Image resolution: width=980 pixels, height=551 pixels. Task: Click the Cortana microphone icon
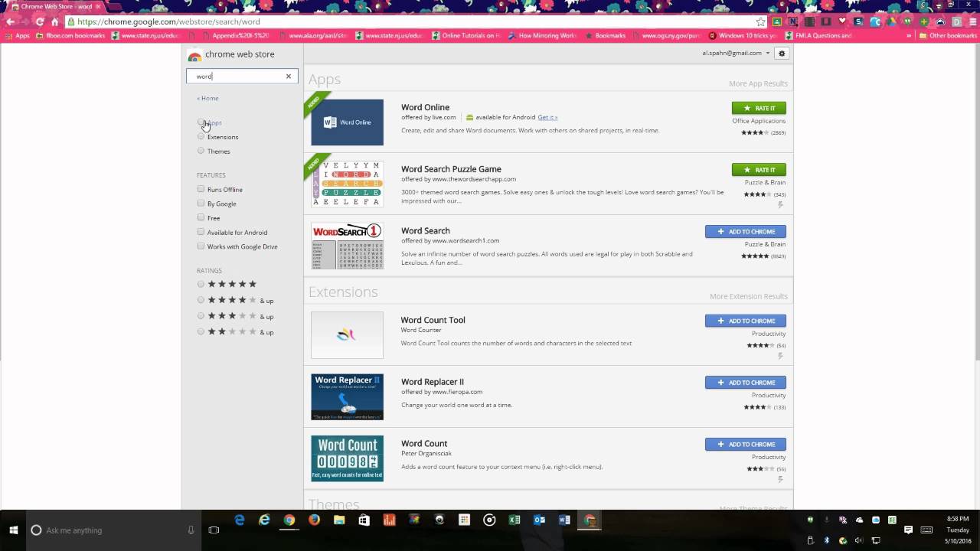pyautogui.click(x=191, y=530)
